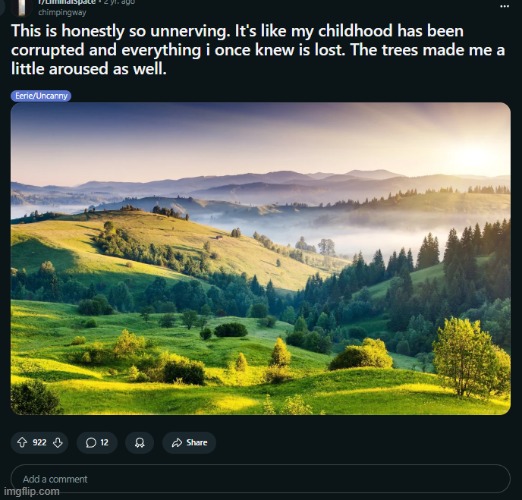Select the Share button label

(x=197, y=442)
